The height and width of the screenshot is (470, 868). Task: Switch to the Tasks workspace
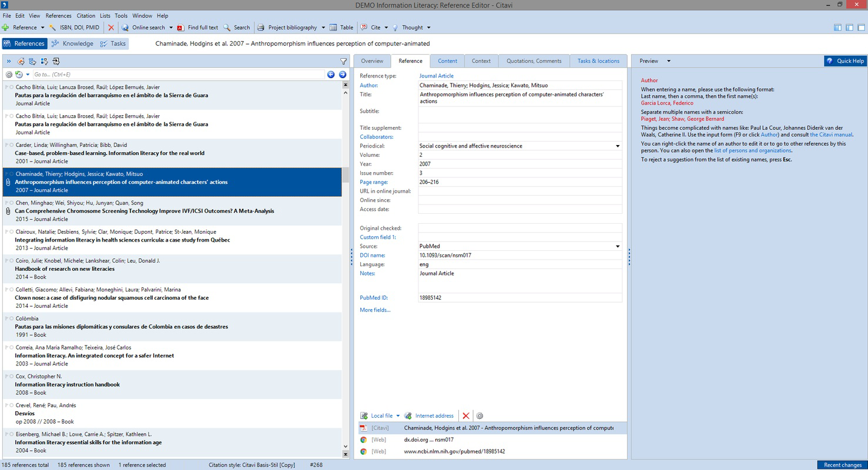click(x=113, y=43)
